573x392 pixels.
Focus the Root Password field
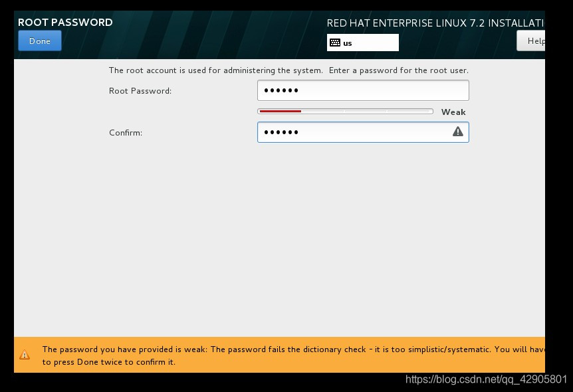pyautogui.click(x=363, y=90)
